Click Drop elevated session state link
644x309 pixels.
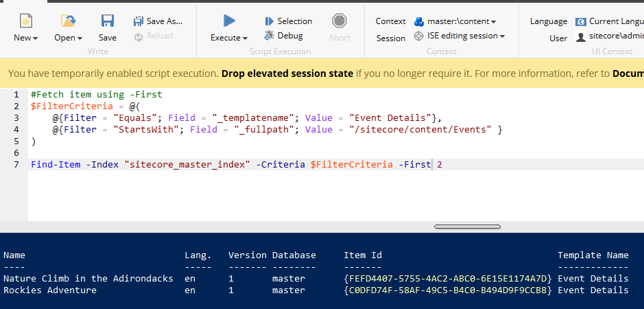coord(287,73)
